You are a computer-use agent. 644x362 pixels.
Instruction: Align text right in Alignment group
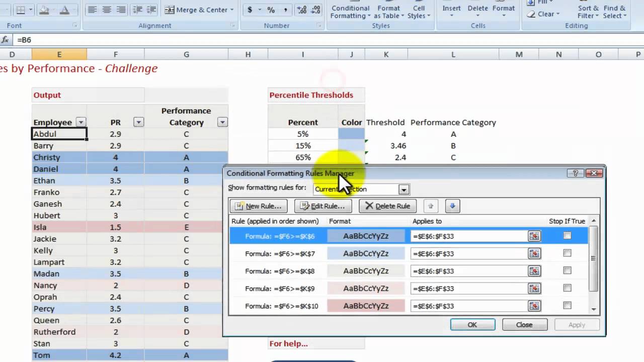point(121,10)
